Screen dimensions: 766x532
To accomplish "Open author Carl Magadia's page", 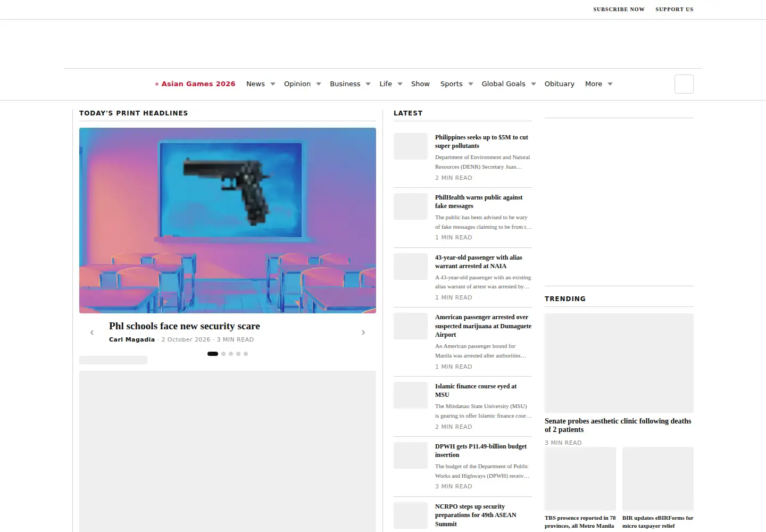I will (132, 339).
